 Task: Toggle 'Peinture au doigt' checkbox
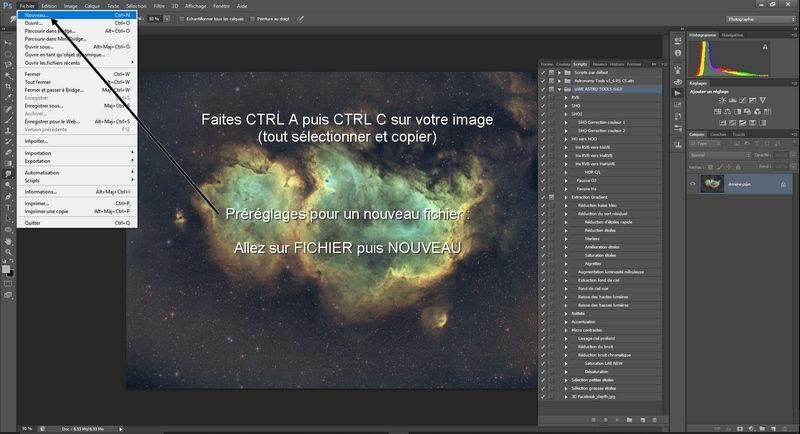253,19
